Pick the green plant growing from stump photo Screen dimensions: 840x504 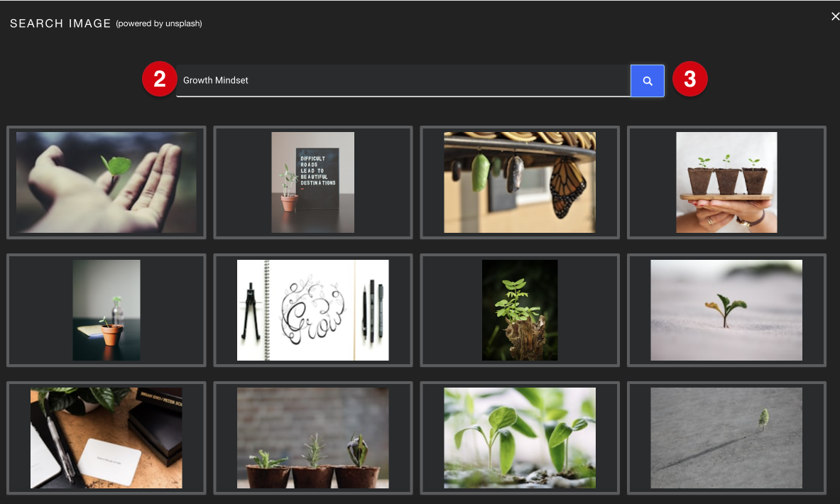[x=519, y=310]
